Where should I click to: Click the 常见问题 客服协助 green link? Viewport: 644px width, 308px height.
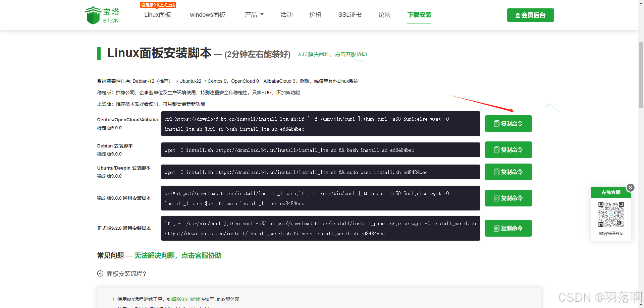[178, 256]
